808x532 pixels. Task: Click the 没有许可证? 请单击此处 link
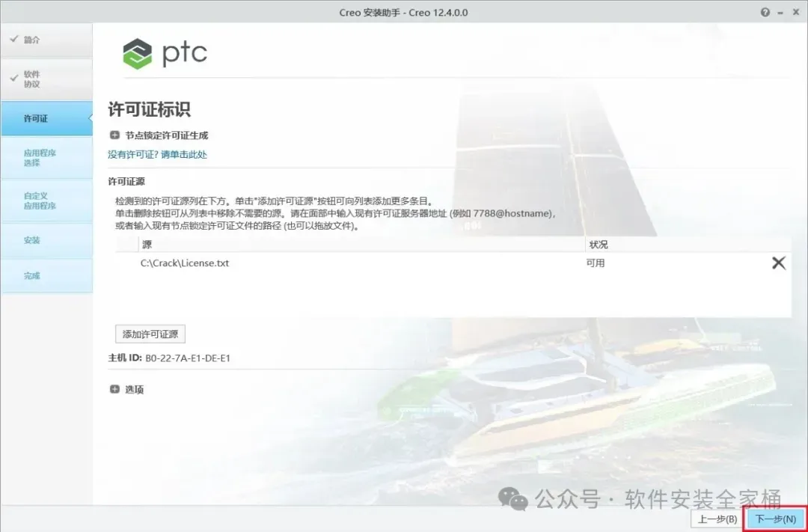pyautogui.click(x=157, y=154)
